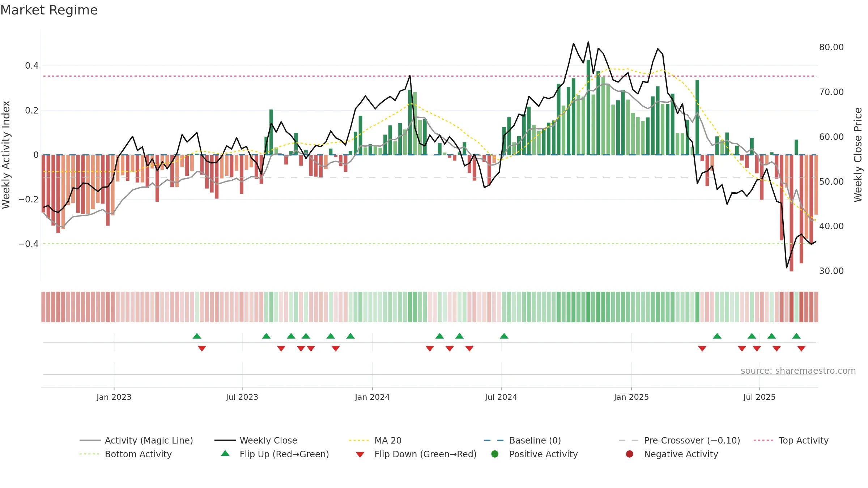Click the 30.00 price axis tick
Viewport: 868px width, 488px height.
[x=831, y=271]
